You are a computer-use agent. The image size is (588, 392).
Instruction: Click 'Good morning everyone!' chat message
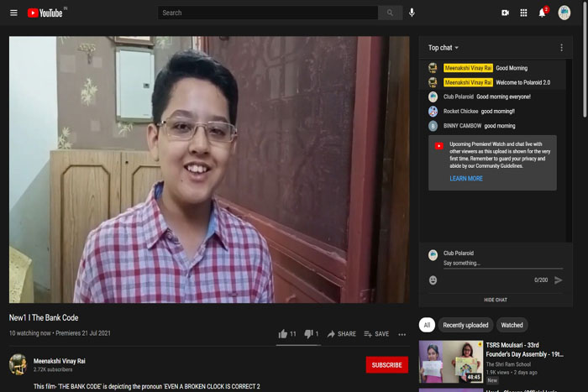click(x=503, y=97)
